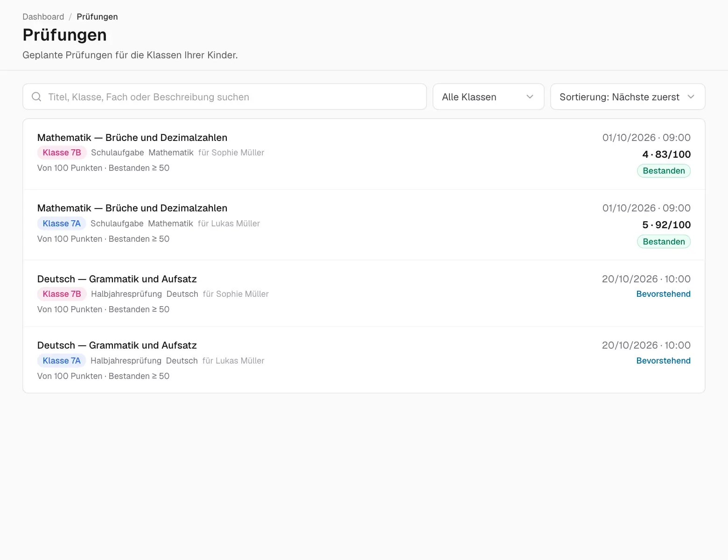Open Deutsch exam for Lukas Müller
728x560 pixels.
pos(364,360)
